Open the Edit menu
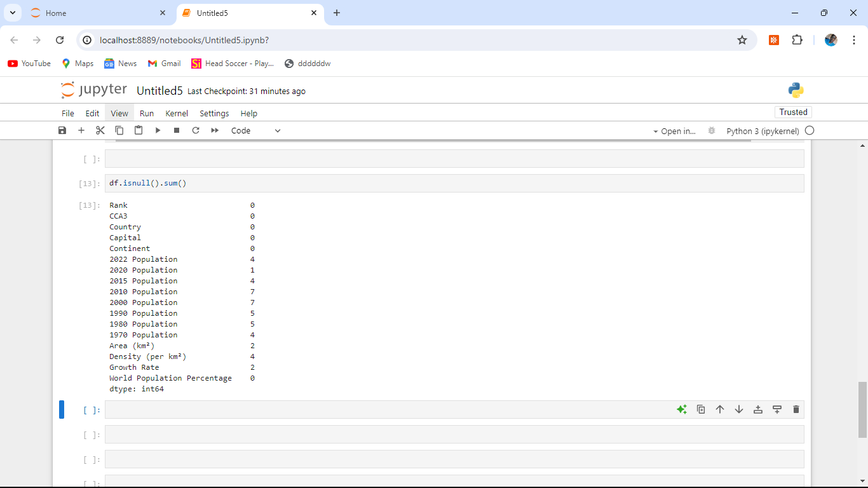Screen dimensions: 868x488 (93, 113)
